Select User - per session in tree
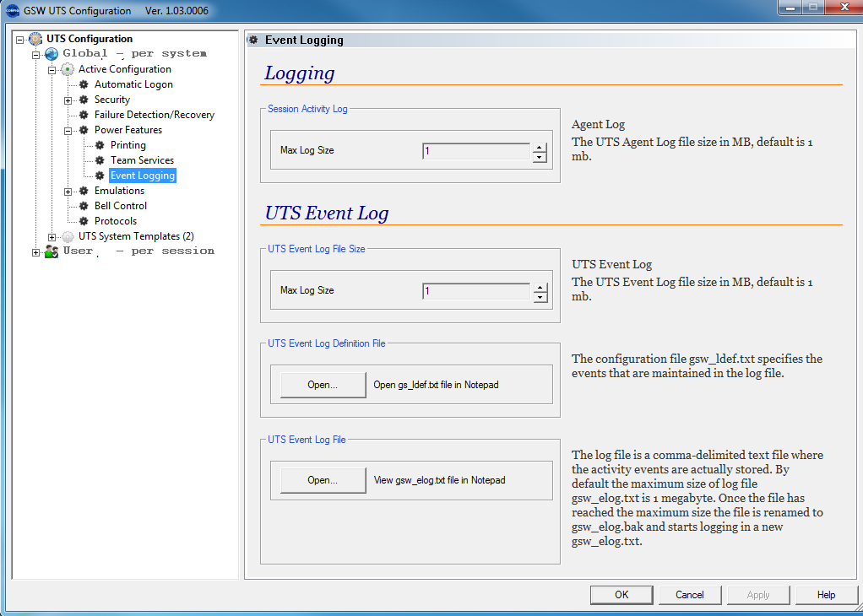Screen dimensions: 863x616 click(x=138, y=251)
